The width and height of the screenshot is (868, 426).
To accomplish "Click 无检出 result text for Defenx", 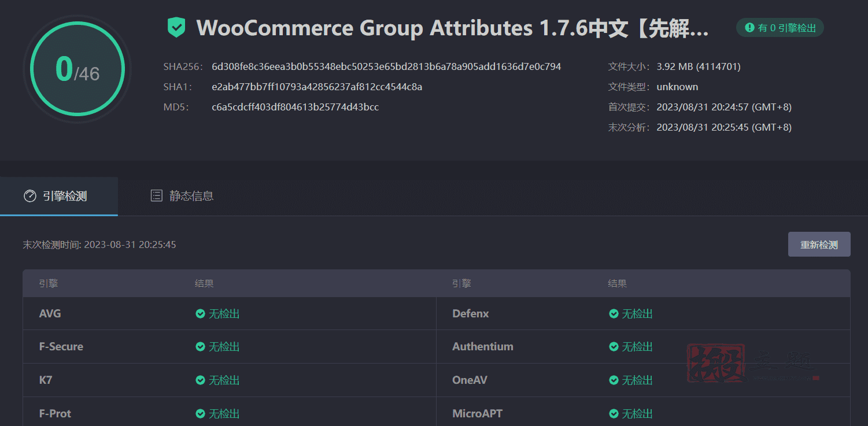I will pyautogui.click(x=637, y=314).
